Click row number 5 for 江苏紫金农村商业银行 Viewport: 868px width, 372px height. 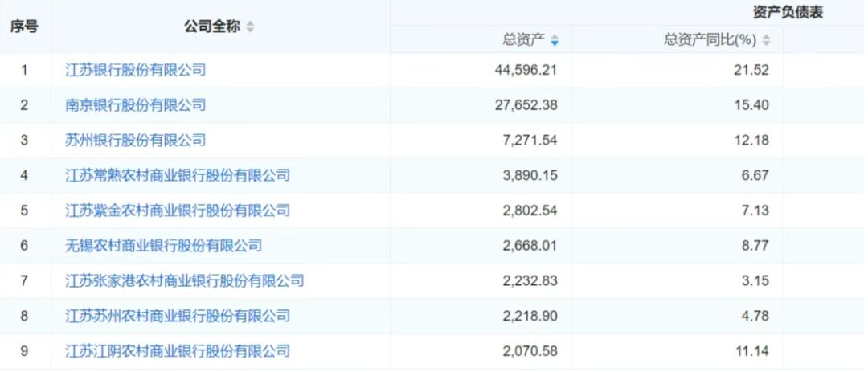[x=24, y=211]
